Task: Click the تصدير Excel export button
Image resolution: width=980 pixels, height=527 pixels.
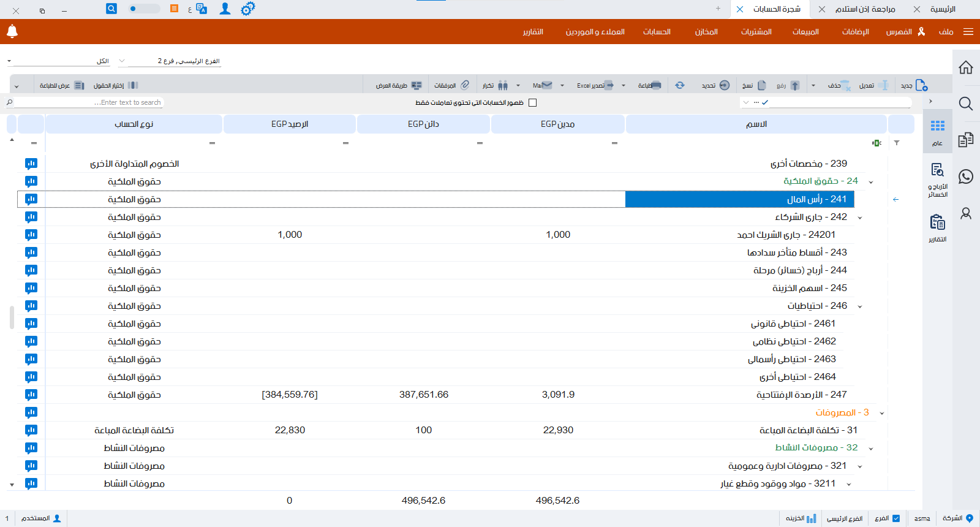Action: [595, 86]
